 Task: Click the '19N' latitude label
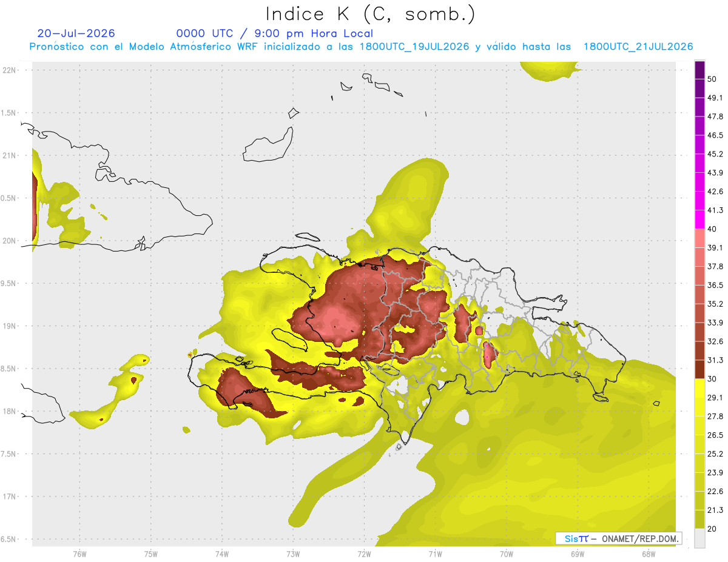click(10, 326)
